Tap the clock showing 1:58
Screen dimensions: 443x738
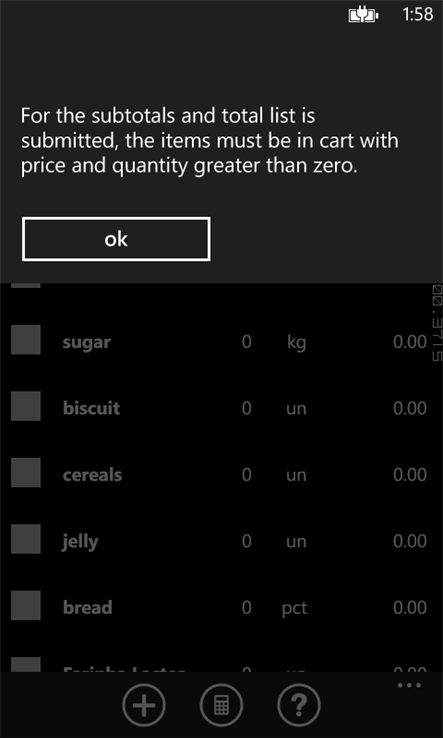(x=418, y=14)
